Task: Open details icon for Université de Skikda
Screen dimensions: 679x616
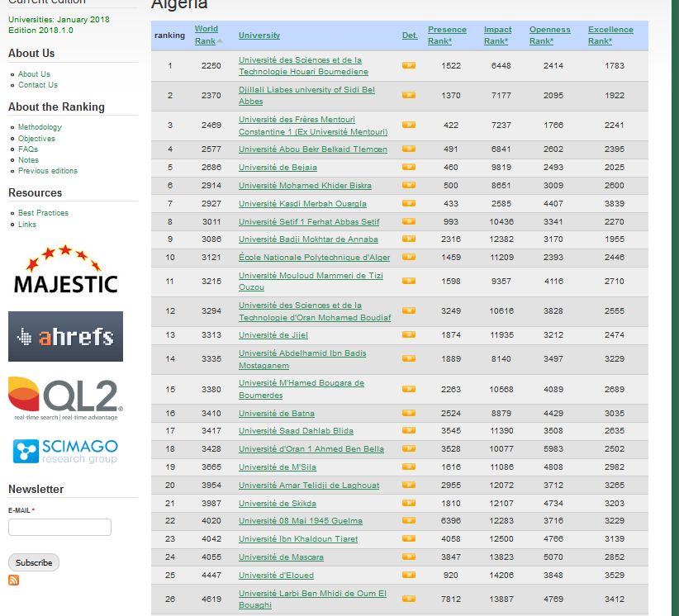Action: [408, 503]
